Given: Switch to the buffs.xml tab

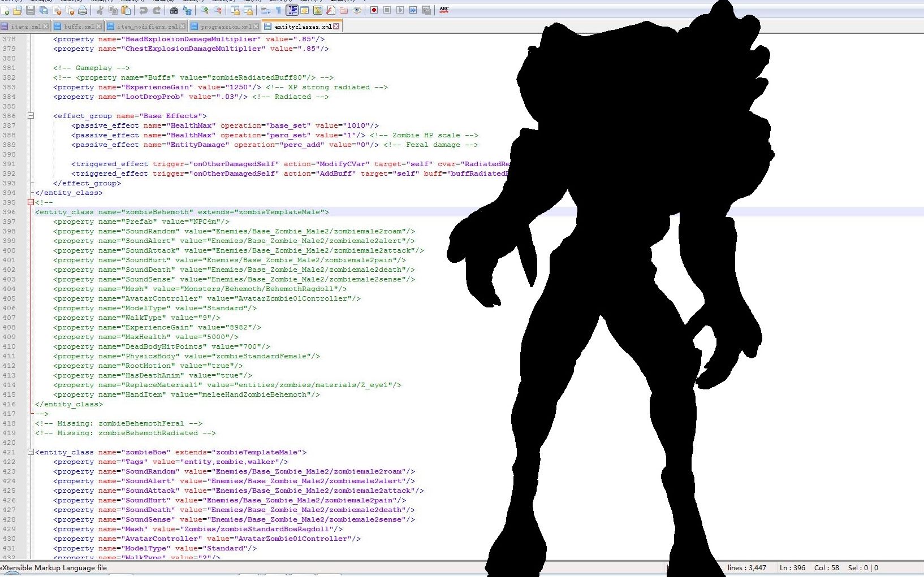Looking at the screenshot, I should tap(78, 27).
